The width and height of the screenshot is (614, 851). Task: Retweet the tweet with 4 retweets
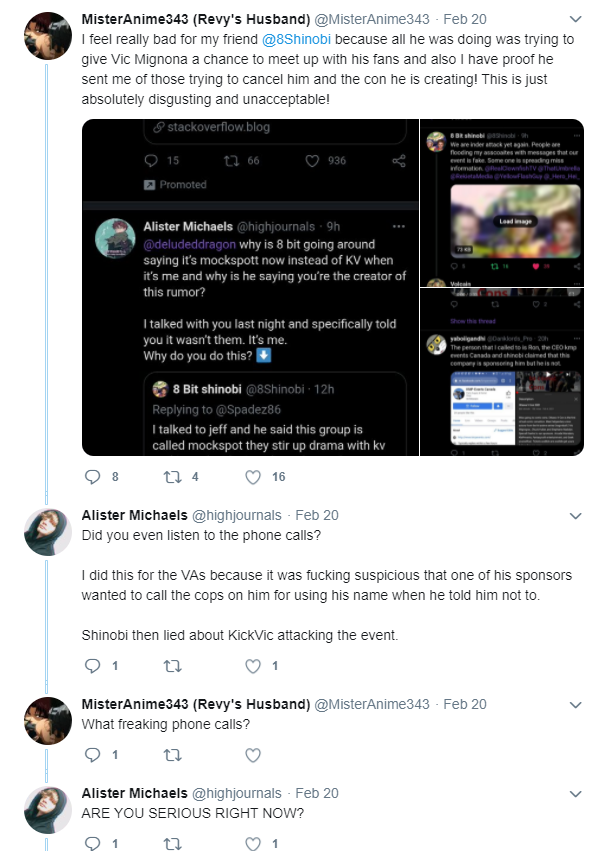(x=173, y=477)
